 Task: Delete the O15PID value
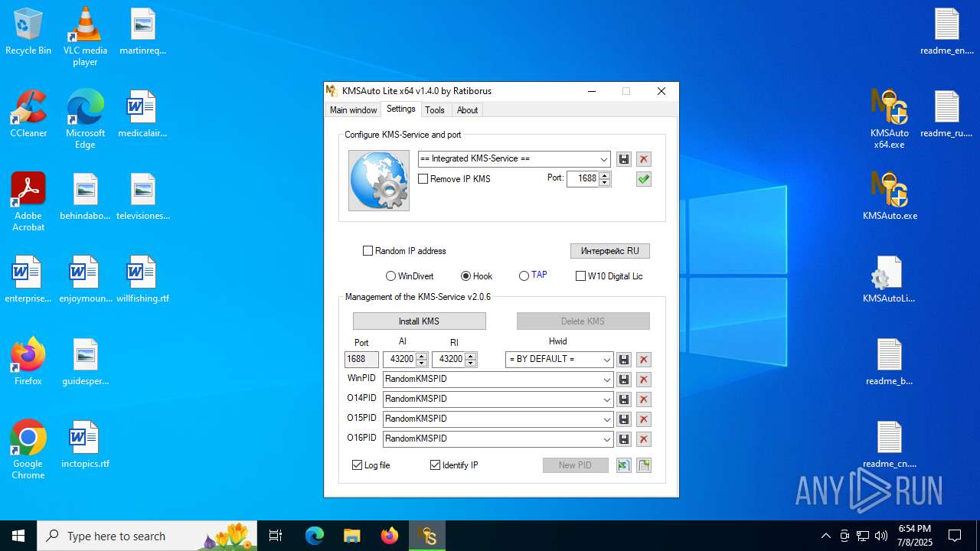point(644,419)
